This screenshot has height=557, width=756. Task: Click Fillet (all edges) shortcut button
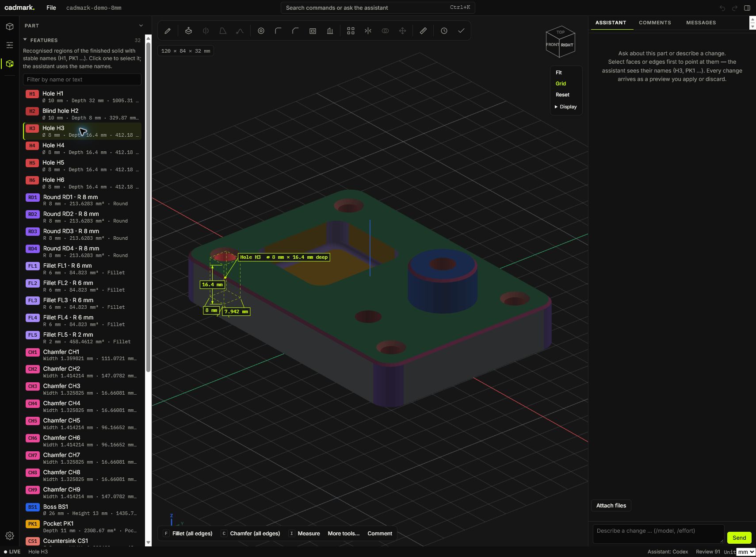[188, 534]
